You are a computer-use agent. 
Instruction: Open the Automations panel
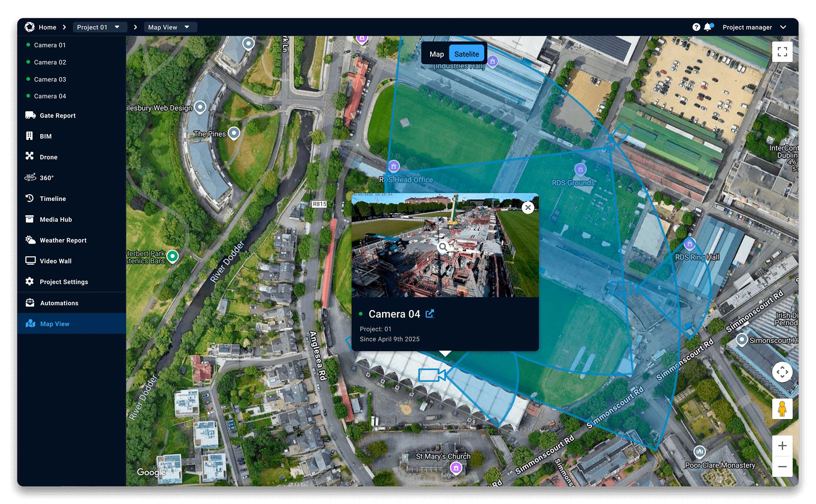(59, 303)
